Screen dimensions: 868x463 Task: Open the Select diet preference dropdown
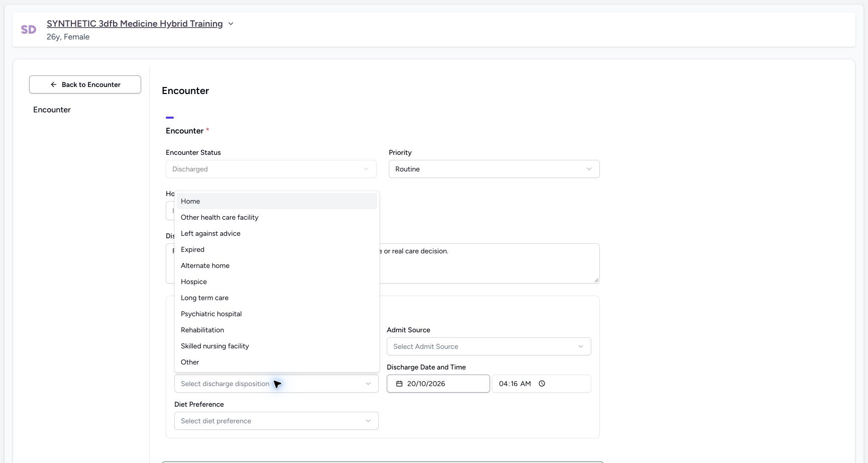(x=276, y=421)
